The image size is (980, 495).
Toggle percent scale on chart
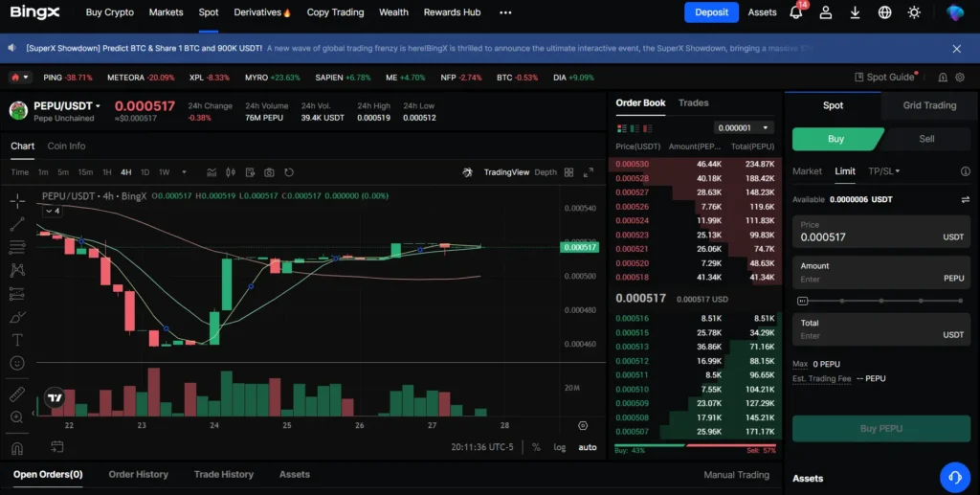536,447
